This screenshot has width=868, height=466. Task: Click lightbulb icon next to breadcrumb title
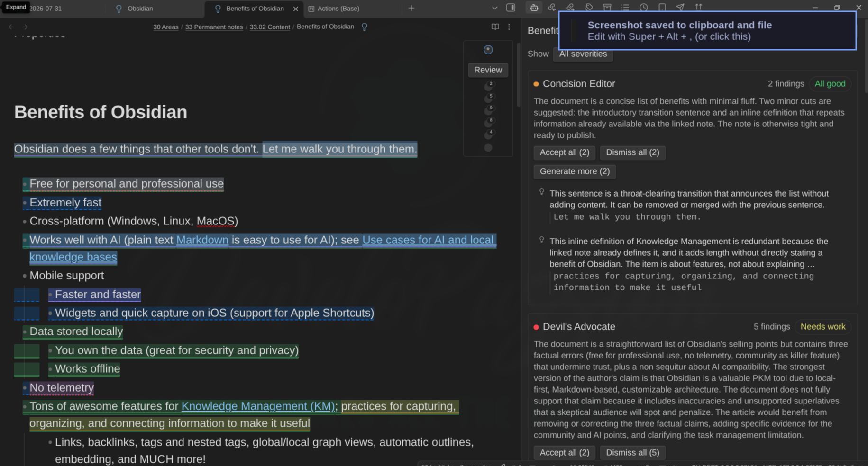[x=365, y=27]
